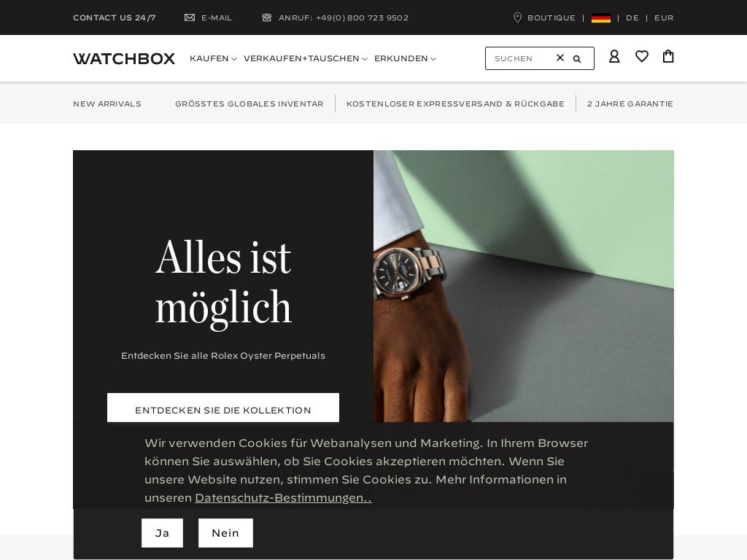Open the wishlist heart icon
747x560 pixels.
pyautogui.click(x=642, y=57)
